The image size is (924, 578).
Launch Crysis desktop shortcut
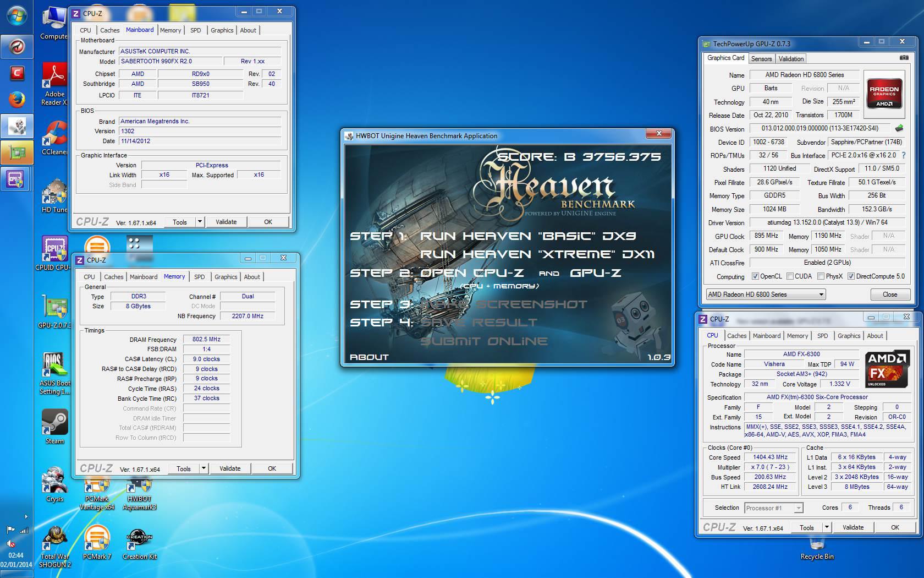coord(54,484)
